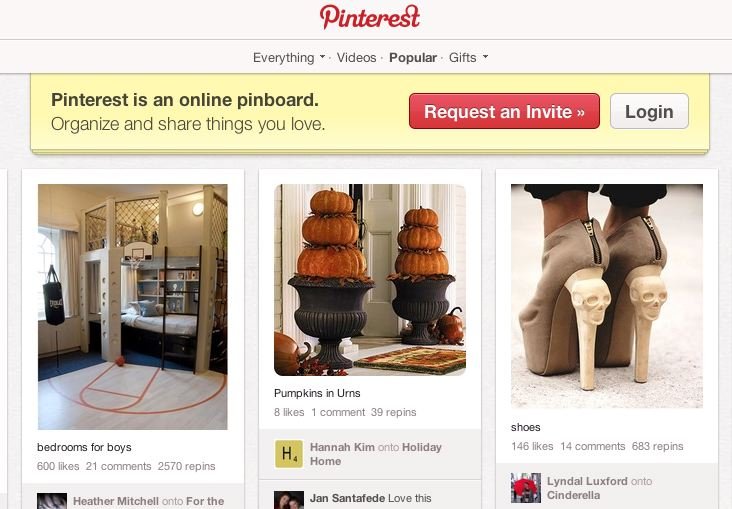Click the Request an Invite button
Screen dimensions: 732x509
504,111
